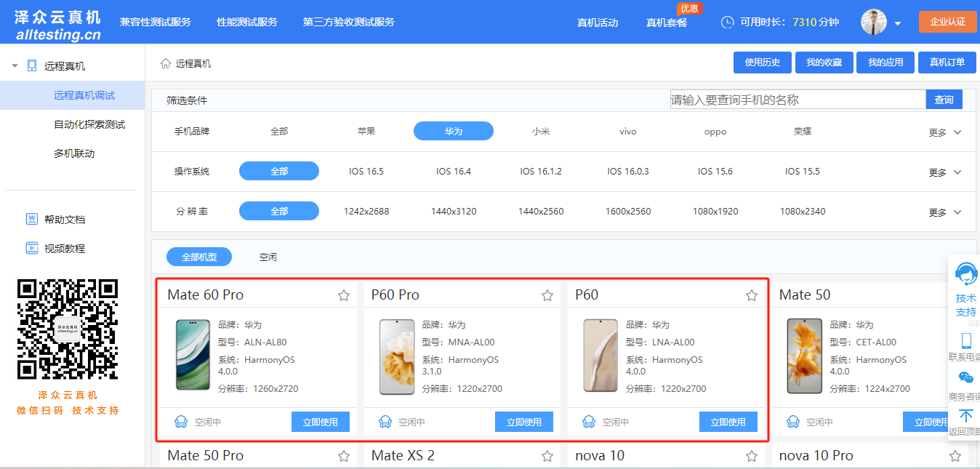Switch to the 空闲 tab
The image size is (980, 469).
(268, 257)
